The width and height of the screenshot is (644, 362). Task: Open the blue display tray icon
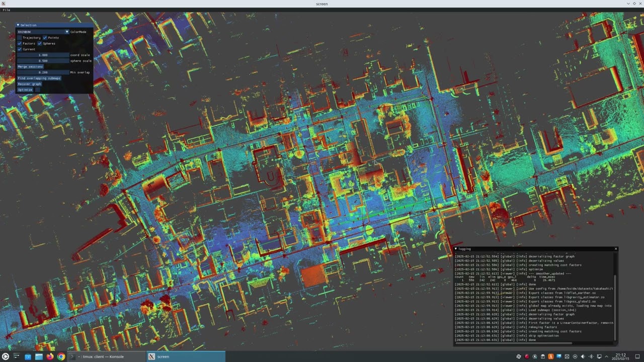559,356
